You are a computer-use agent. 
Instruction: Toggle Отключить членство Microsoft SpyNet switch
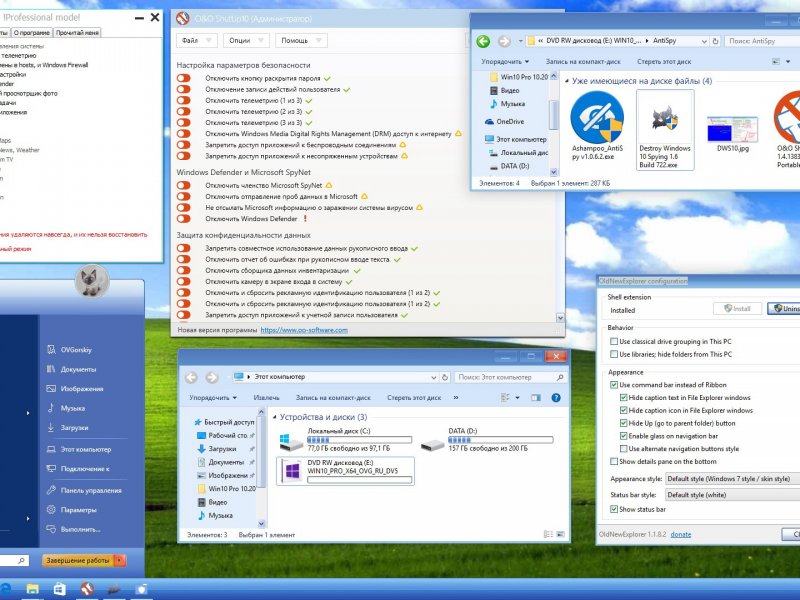point(184,185)
